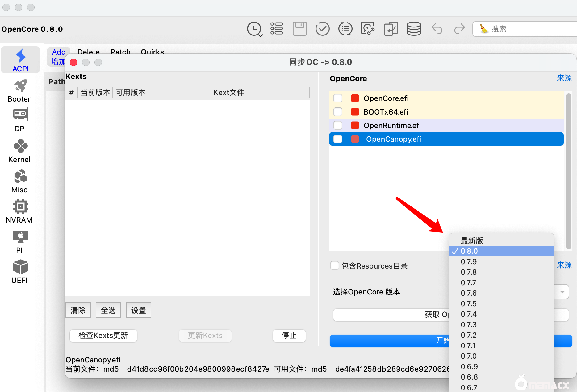Click the database toolbar icon
This screenshot has width=577, height=392.
414,29
